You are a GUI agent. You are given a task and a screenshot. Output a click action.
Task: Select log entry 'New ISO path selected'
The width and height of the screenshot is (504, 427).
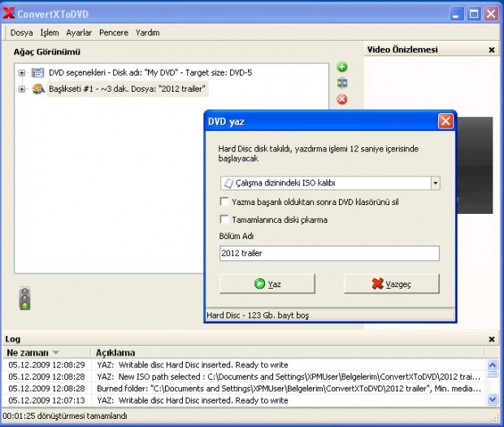[x=245, y=377]
